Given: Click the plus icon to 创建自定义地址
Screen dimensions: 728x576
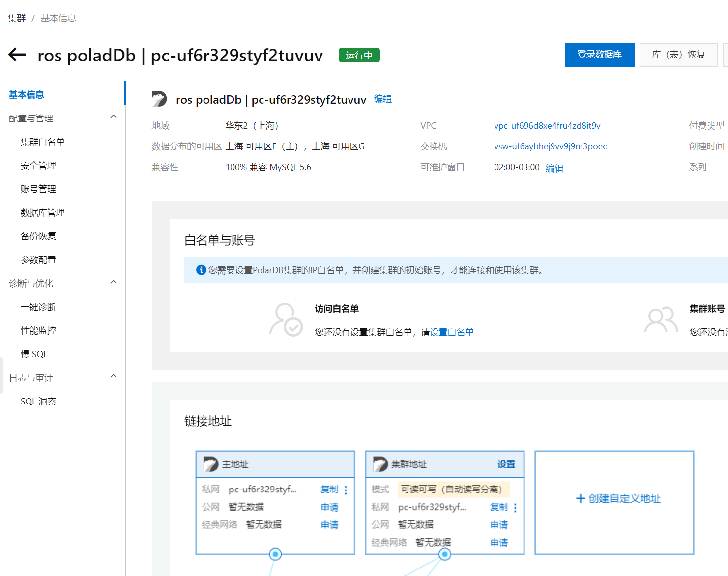Looking at the screenshot, I should point(580,498).
